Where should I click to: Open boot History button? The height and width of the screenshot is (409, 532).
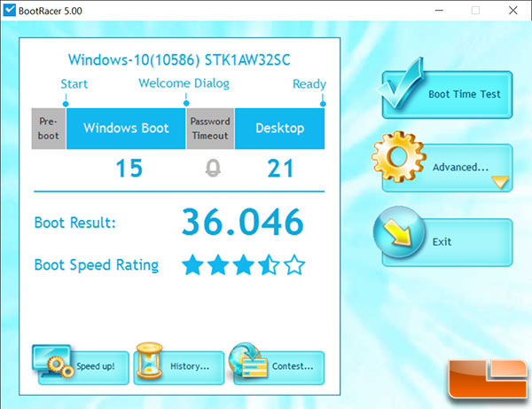click(x=179, y=368)
